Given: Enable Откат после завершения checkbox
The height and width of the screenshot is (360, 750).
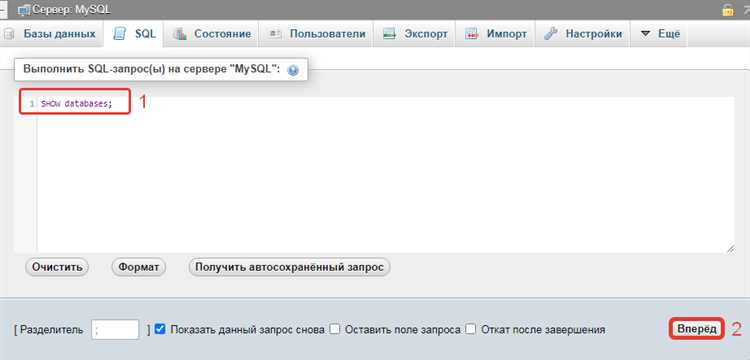Looking at the screenshot, I should [471, 329].
